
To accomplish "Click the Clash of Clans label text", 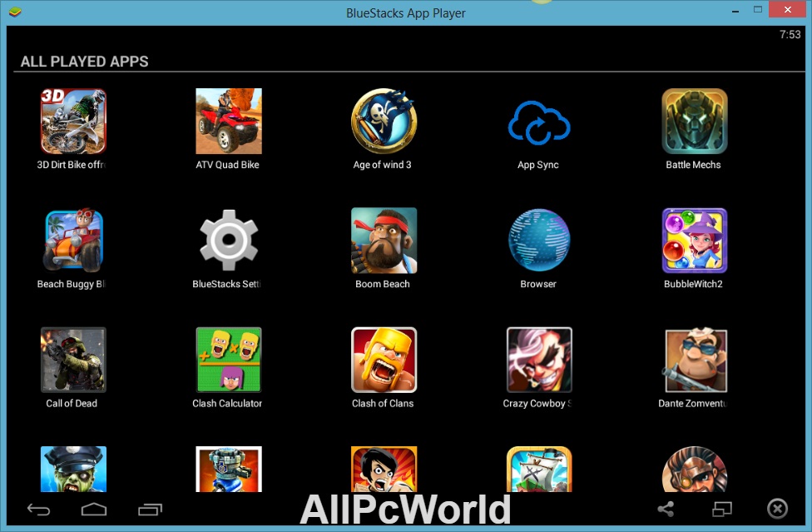I will click(383, 403).
